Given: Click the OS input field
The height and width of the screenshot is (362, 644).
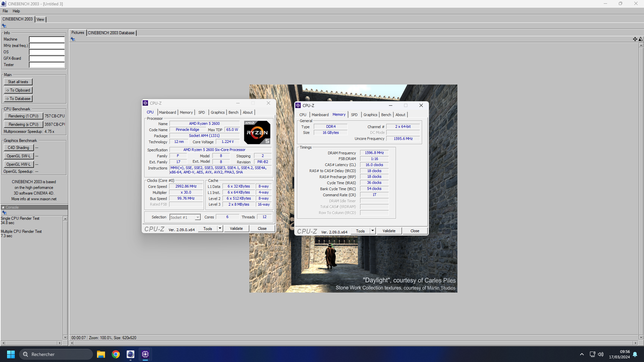Looking at the screenshot, I should click(x=47, y=52).
